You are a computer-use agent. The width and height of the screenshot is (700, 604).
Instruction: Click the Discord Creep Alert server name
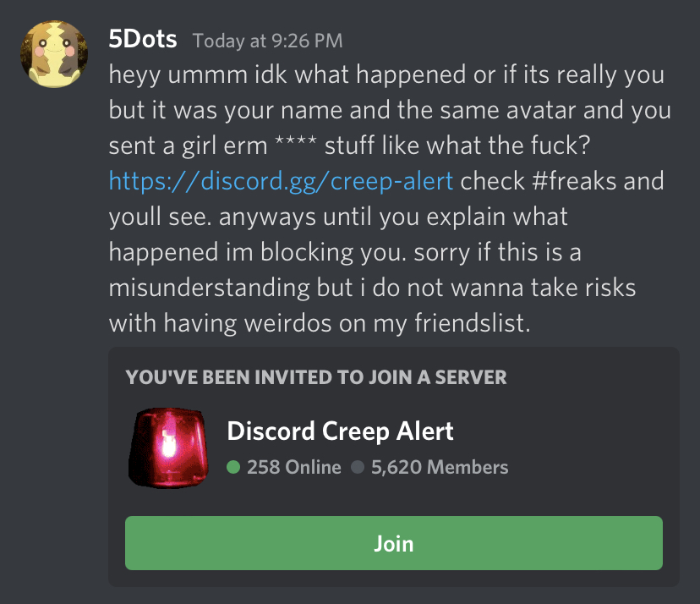(x=340, y=431)
